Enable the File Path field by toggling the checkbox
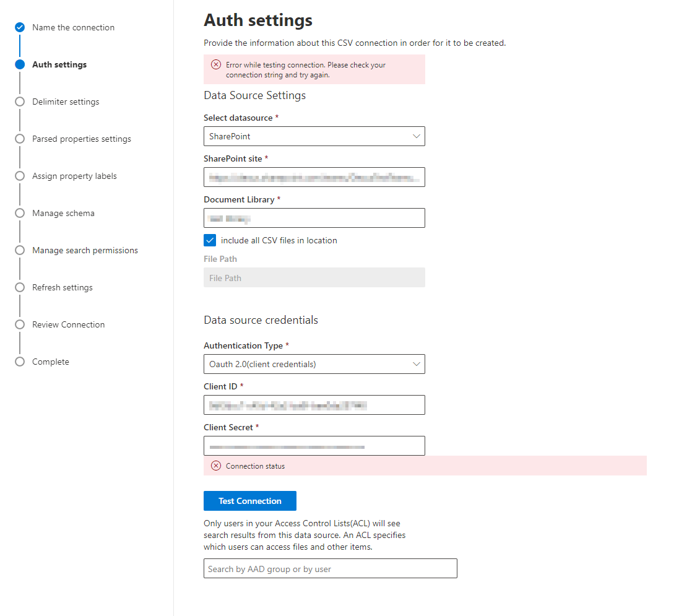Viewport: 679px width, 616px height. tap(210, 240)
